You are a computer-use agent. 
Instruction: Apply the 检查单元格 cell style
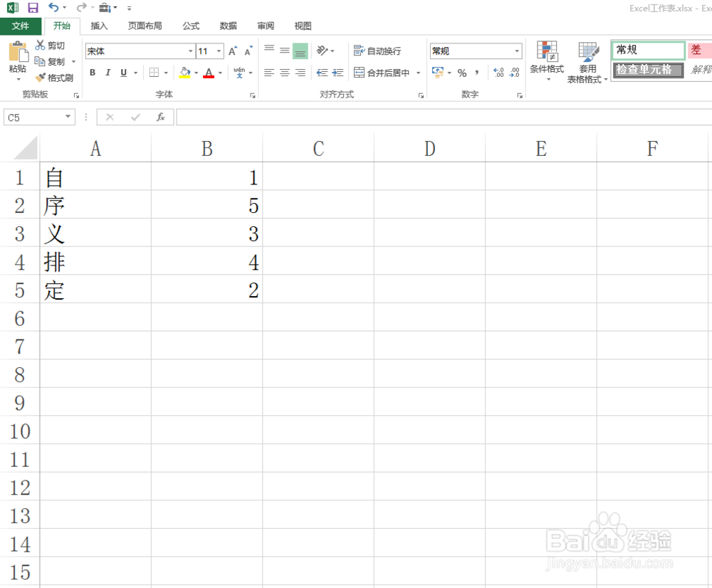[x=648, y=70]
